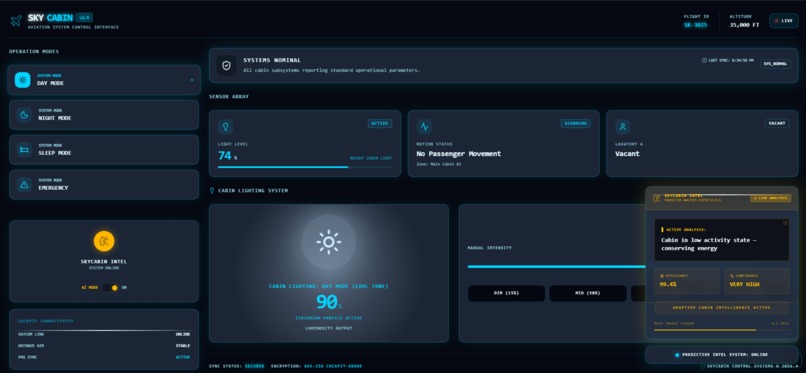Viewport: 806px width, 373px height.
Task: Click the altitude value 35,000 FT
Action: pyautogui.click(x=743, y=25)
